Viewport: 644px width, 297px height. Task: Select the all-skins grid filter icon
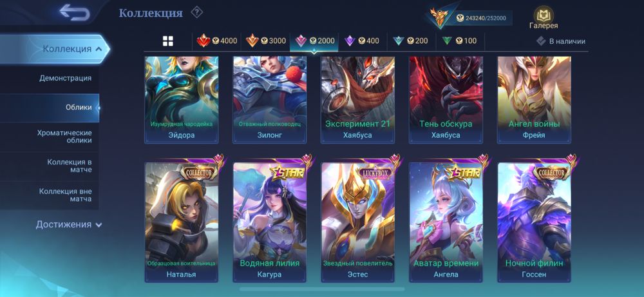click(167, 41)
